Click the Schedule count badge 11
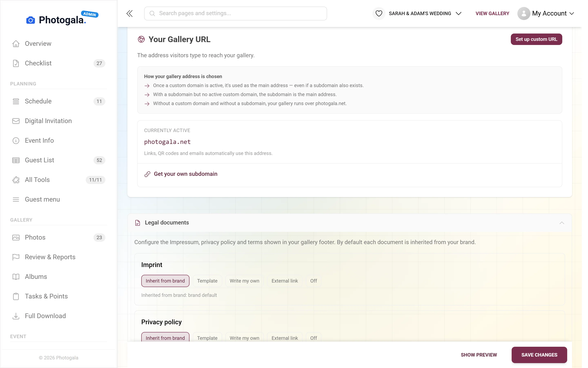This screenshot has height=368, width=588. [x=99, y=101]
